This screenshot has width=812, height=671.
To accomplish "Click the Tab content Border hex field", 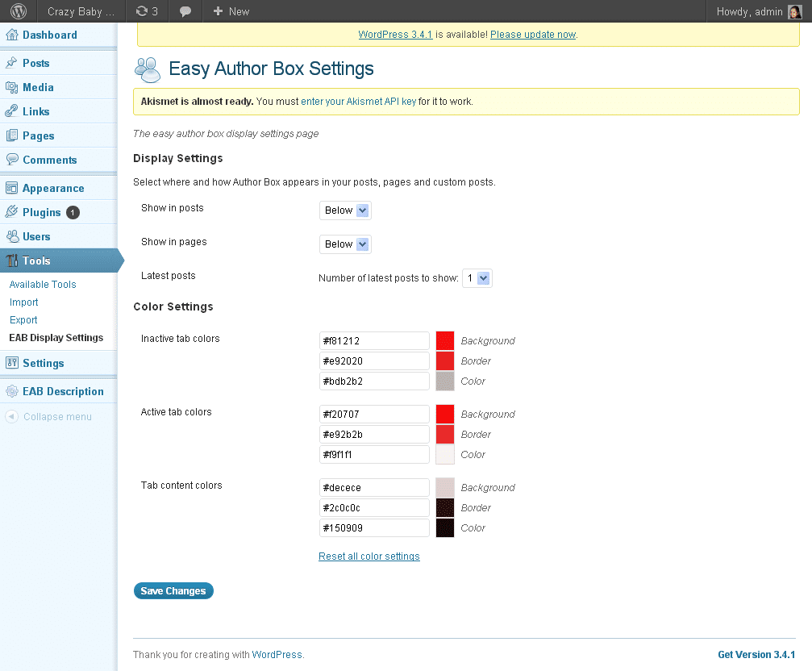I will (375, 508).
